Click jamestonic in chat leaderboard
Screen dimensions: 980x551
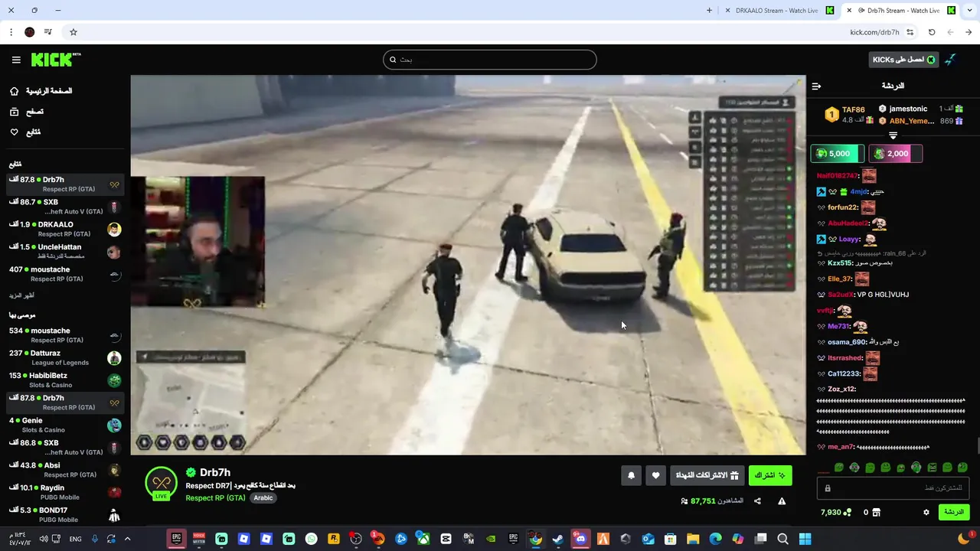click(907, 109)
